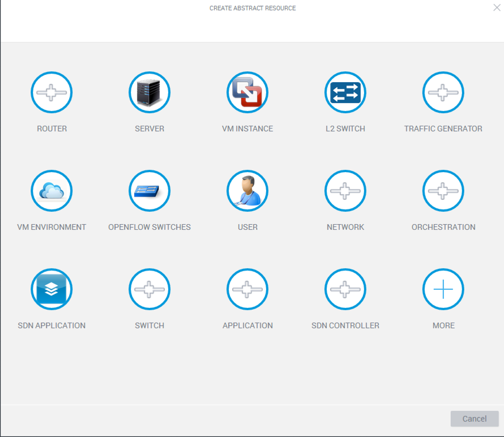Click the OPENFLOW SWITCHES text label
This screenshot has width=504, height=437.
(x=150, y=227)
